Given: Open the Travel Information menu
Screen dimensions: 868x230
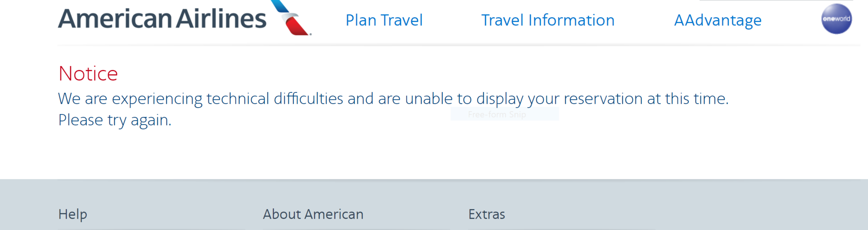Looking at the screenshot, I should pyautogui.click(x=548, y=20).
